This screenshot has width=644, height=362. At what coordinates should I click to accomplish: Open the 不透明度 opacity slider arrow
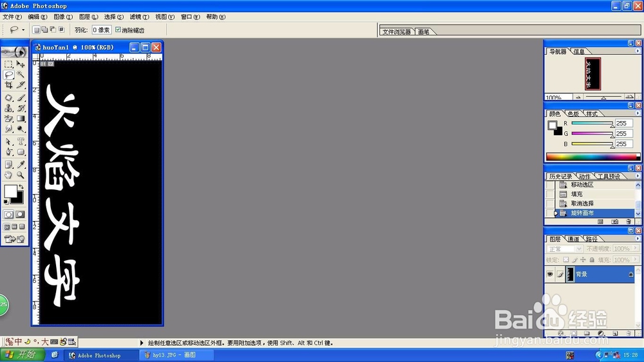pos(636,249)
